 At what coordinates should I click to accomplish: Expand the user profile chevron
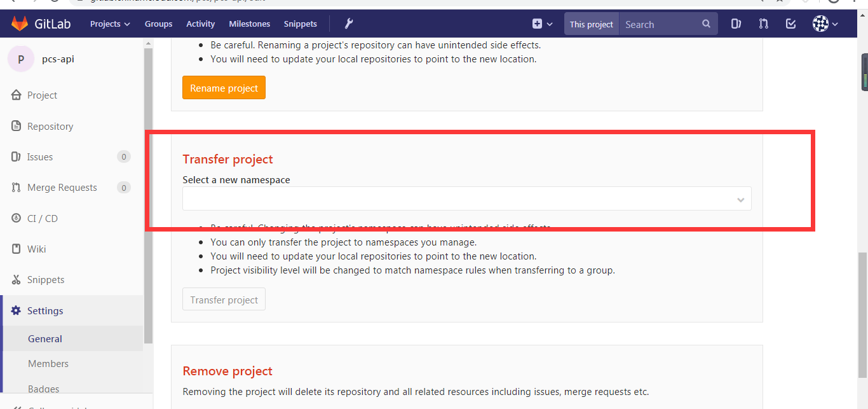835,24
